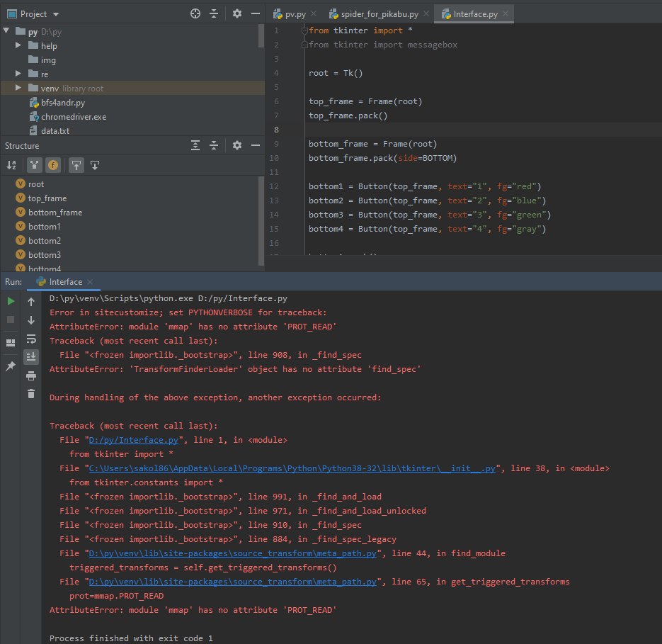Open the Project panel settings gear
Screen dimensions: 662x644
click(x=237, y=13)
